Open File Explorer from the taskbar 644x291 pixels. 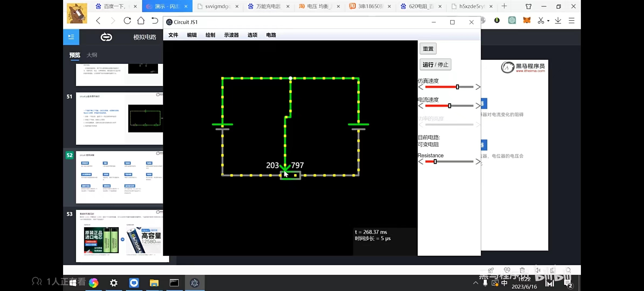pyautogui.click(x=154, y=283)
